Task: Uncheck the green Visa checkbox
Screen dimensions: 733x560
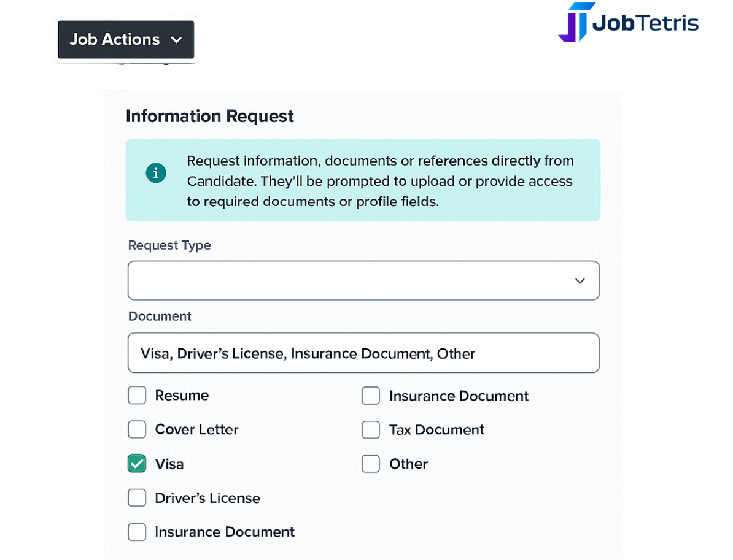Action: click(137, 464)
